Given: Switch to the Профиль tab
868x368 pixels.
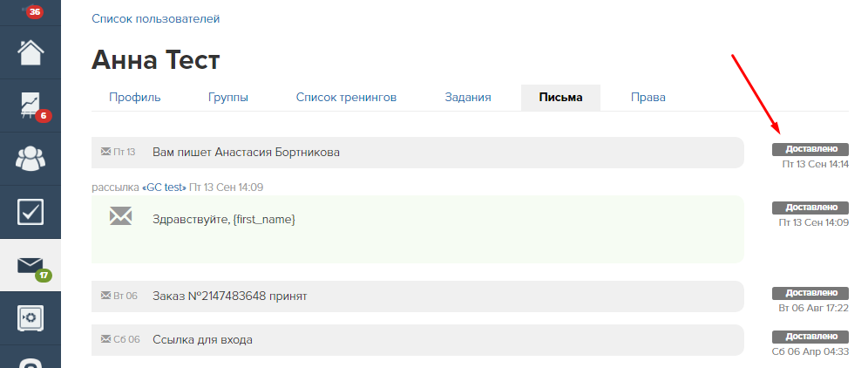Looking at the screenshot, I should 134,98.
